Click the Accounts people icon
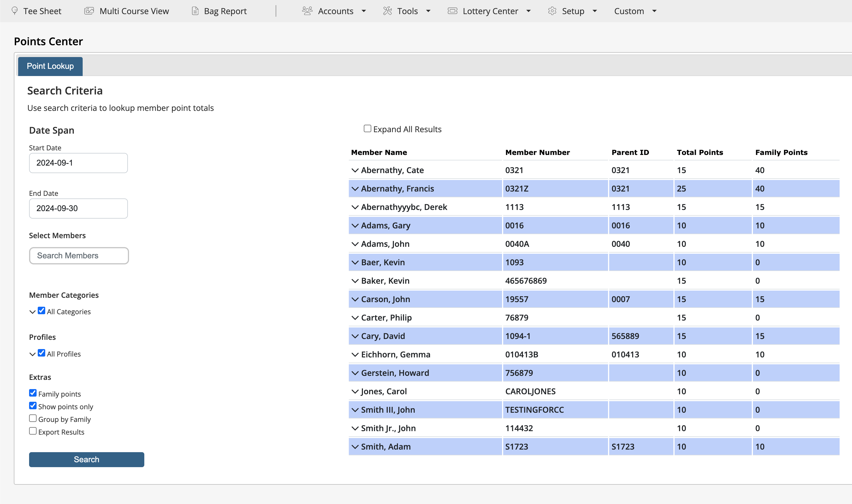 (x=307, y=11)
